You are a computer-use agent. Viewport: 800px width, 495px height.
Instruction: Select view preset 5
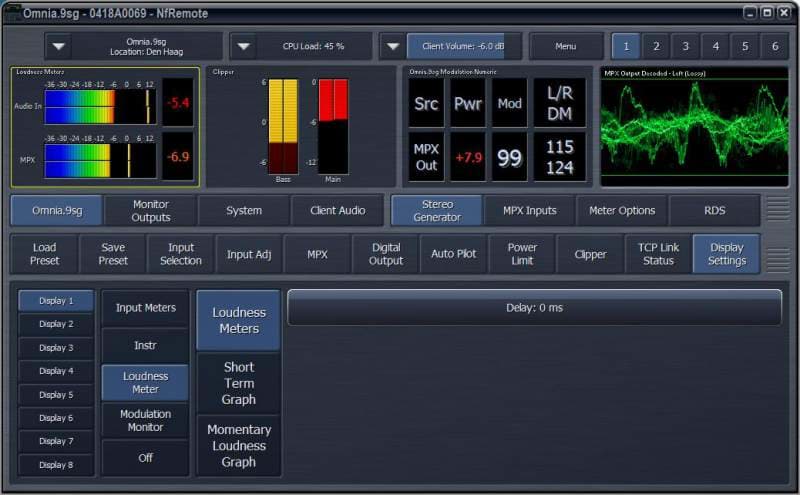(x=745, y=46)
